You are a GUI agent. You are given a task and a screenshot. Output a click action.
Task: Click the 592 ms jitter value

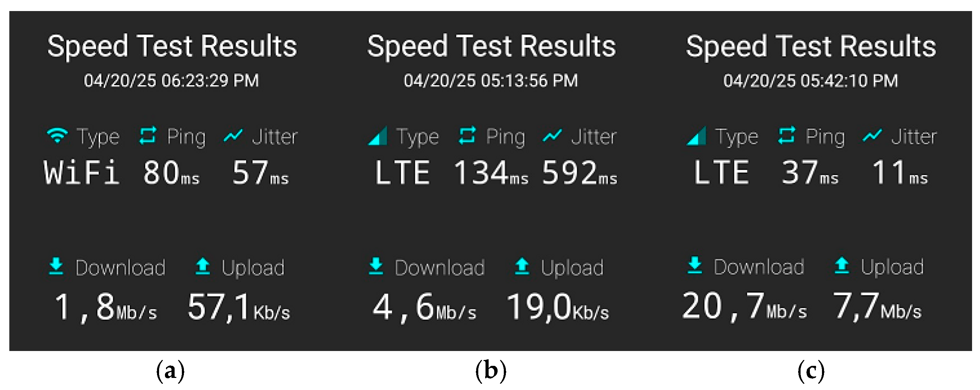[x=579, y=173]
